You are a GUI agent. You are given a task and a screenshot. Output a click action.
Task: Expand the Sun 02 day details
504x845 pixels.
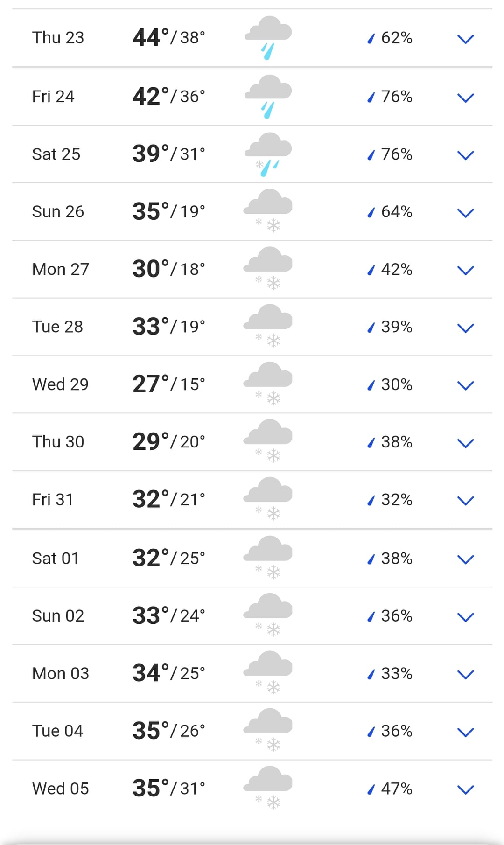tap(465, 617)
